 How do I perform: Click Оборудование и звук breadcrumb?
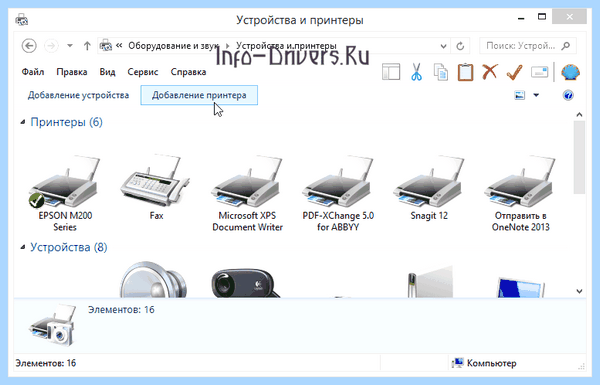coord(173,46)
